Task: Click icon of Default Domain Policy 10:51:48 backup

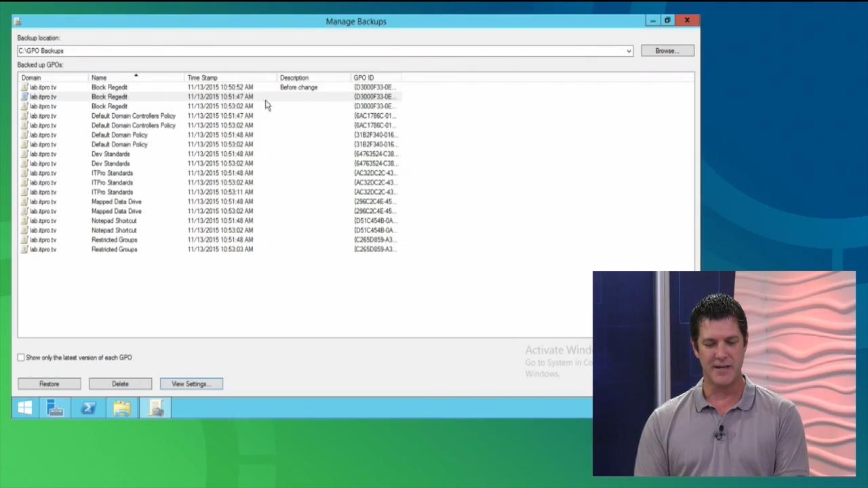Action: click(x=24, y=135)
